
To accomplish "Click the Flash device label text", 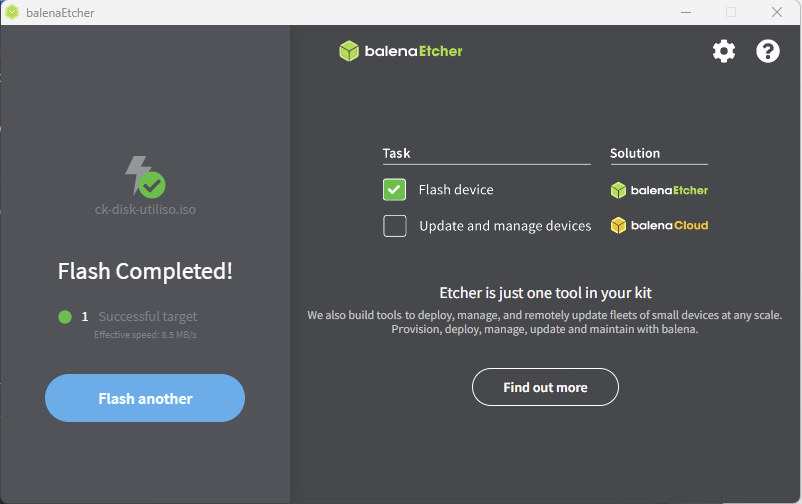I will click(456, 190).
